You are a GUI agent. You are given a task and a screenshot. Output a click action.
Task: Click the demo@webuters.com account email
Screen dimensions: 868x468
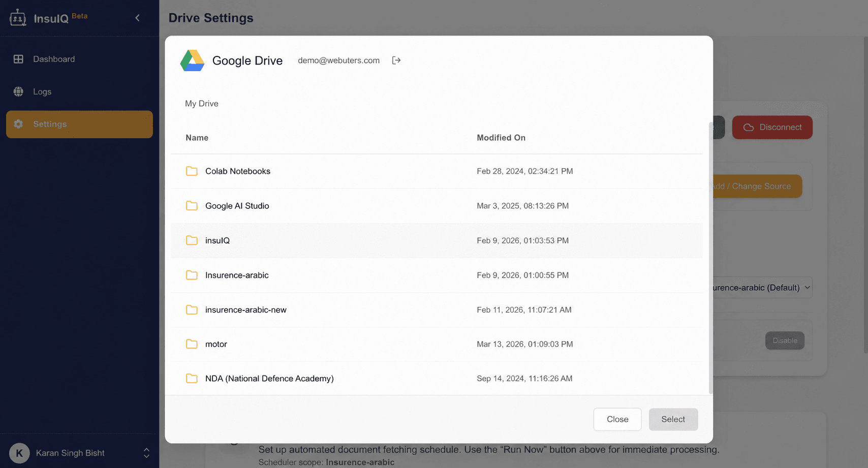338,60
